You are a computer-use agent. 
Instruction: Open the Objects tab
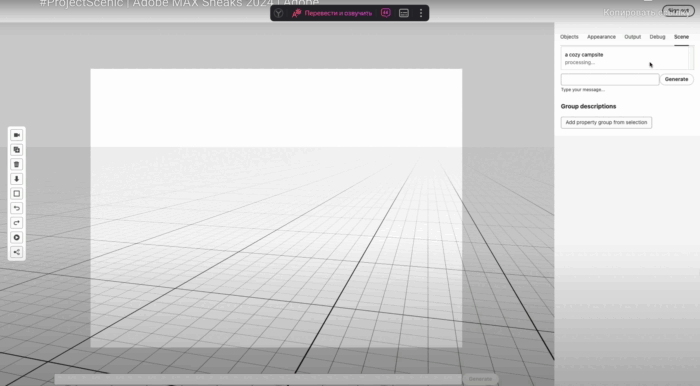[569, 37]
